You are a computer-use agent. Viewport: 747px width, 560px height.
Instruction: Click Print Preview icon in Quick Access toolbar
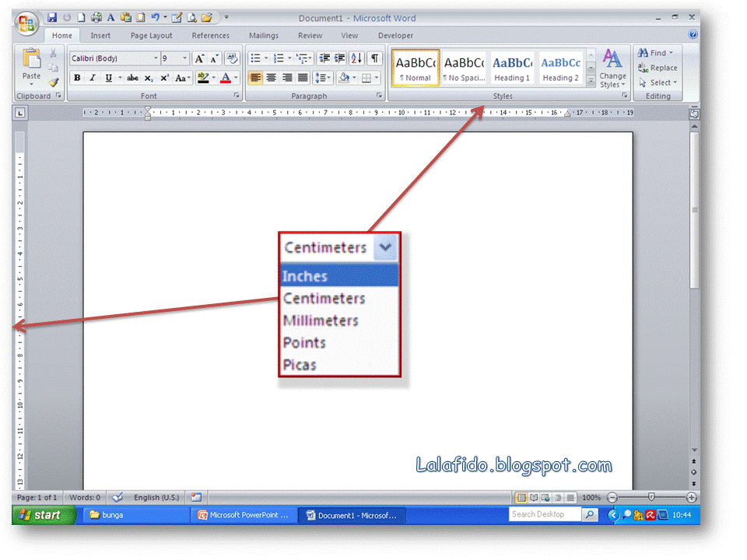click(191, 18)
